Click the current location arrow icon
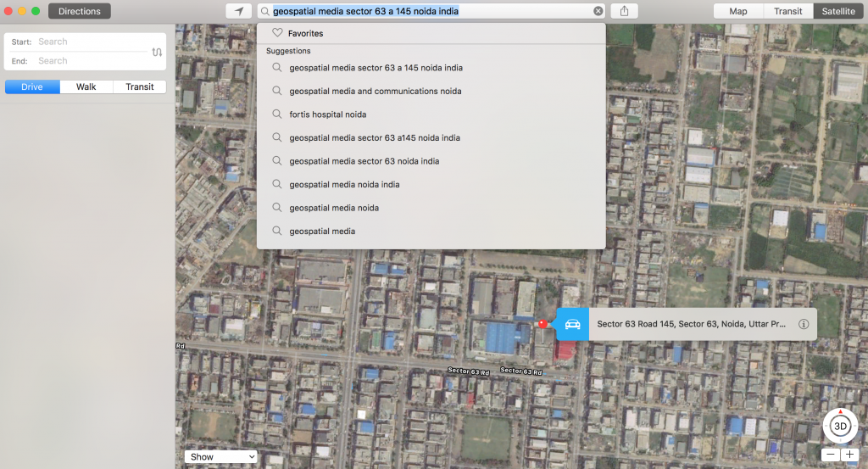The height and width of the screenshot is (469, 868). coord(239,11)
